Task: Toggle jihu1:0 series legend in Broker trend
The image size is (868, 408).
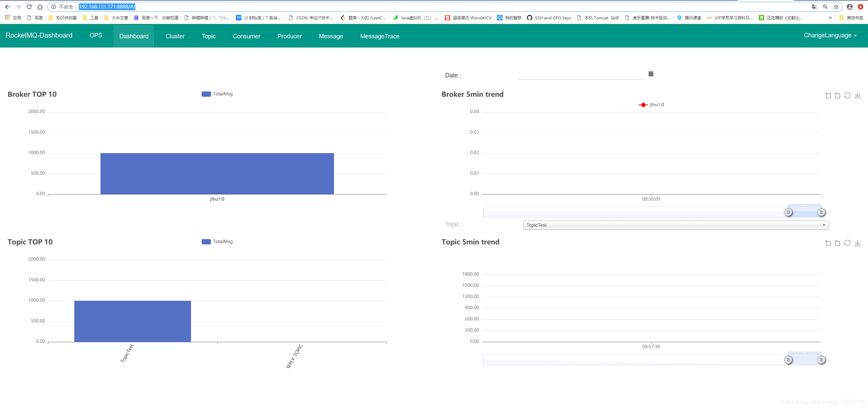Action: tap(651, 105)
